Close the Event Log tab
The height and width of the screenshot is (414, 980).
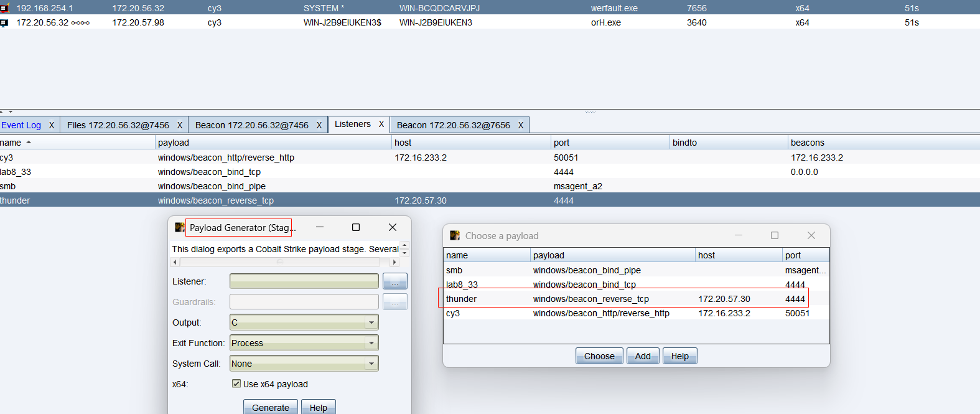click(52, 125)
